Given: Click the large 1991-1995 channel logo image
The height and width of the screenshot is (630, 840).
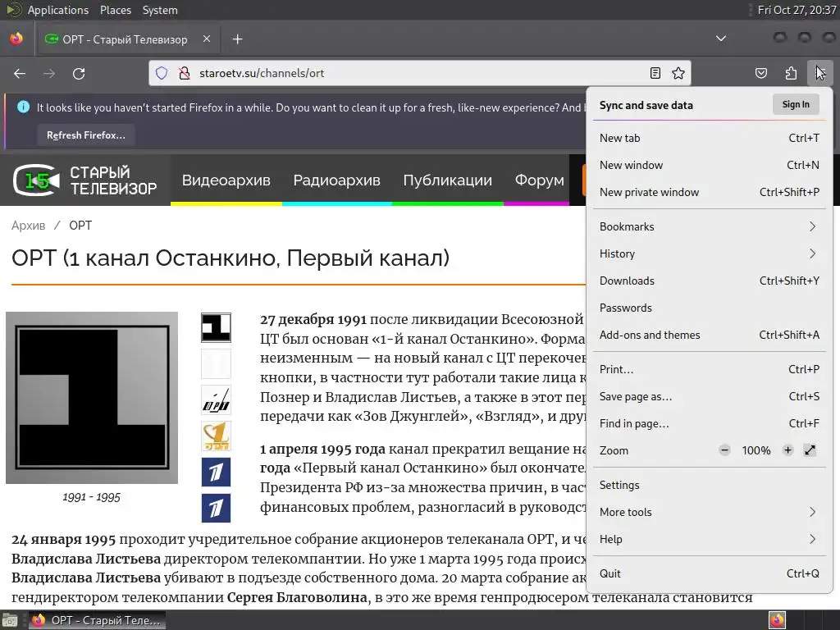Looking at the screenshot, I should point(92,398).
